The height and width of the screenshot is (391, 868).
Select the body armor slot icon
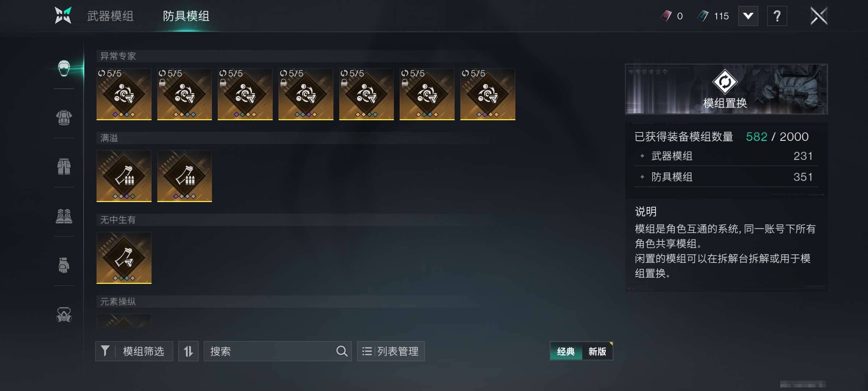[64, 118]
